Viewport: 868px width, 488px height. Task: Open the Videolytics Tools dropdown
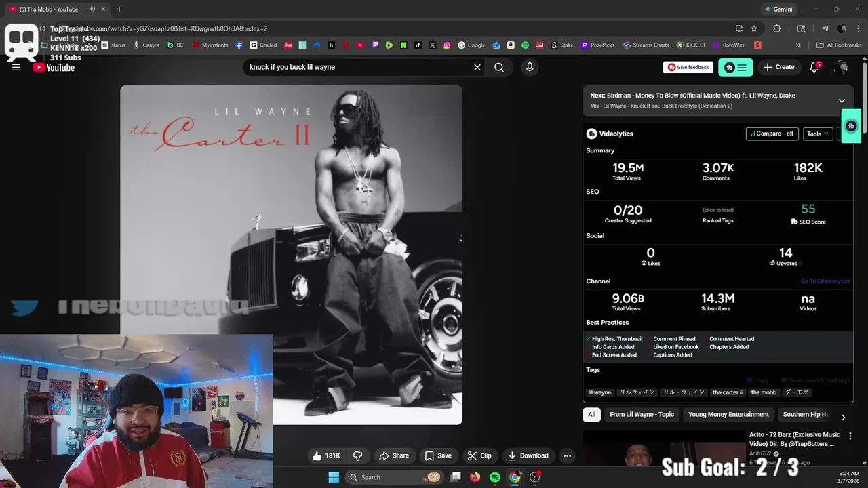pyautogui.click(x=818, y=134)
